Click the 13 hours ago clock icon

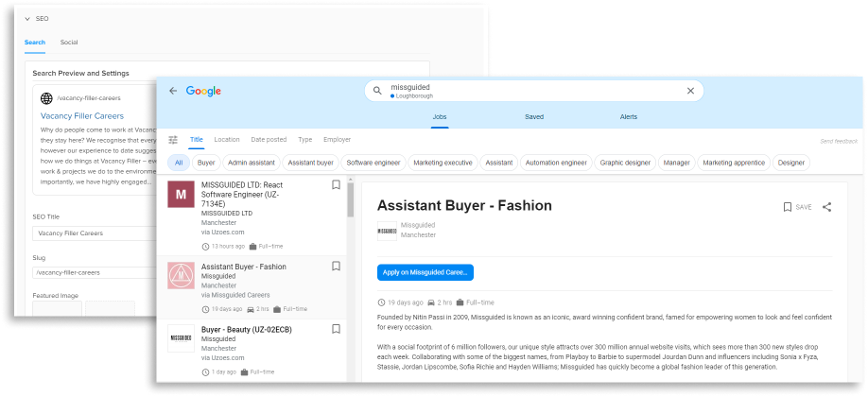206,247
